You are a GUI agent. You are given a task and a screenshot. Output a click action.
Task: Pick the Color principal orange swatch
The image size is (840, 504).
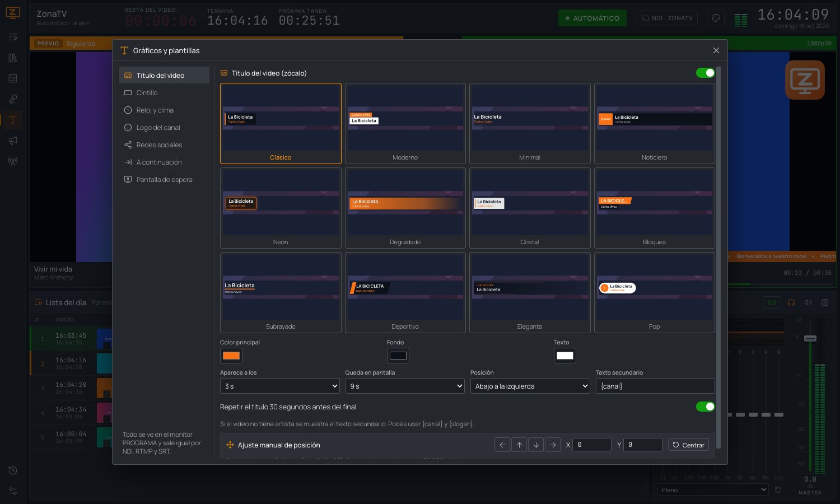231,356
